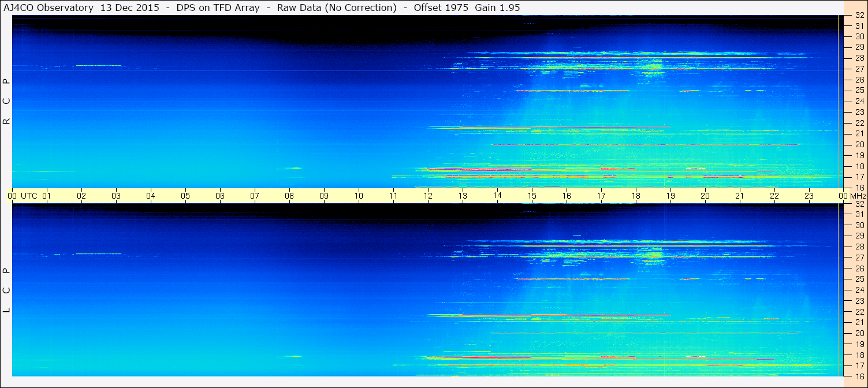Select the 22 hour mark on time axis
Viewport: 868px width, 388px height.
point(774,196)
